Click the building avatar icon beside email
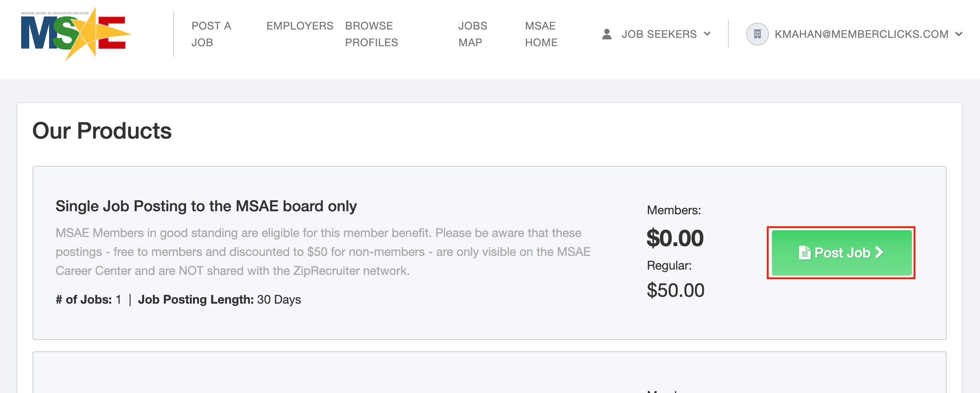The height and width of the screenshot is (393, 980). pos(757,34)
